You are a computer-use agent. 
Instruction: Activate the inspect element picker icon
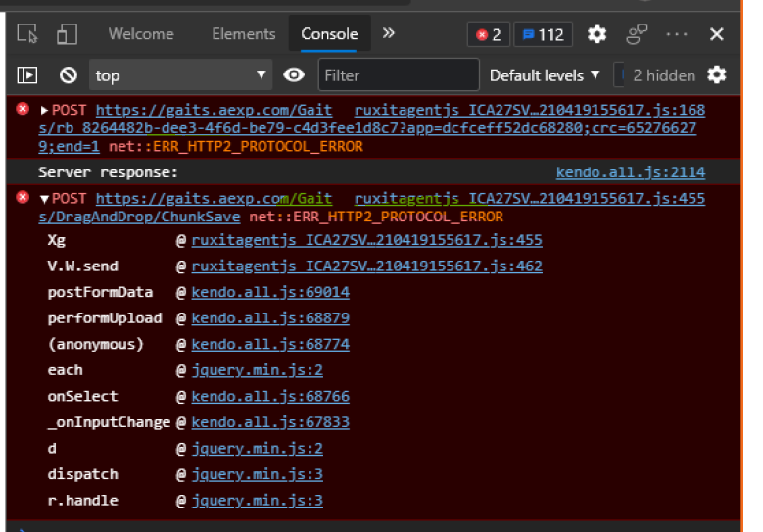coord(27,34)
